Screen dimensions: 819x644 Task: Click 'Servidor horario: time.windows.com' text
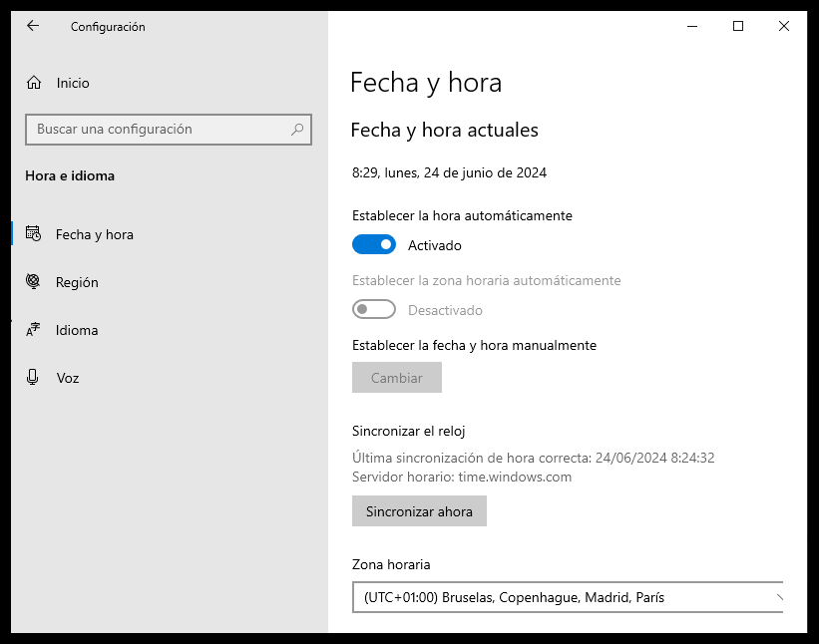462,477
